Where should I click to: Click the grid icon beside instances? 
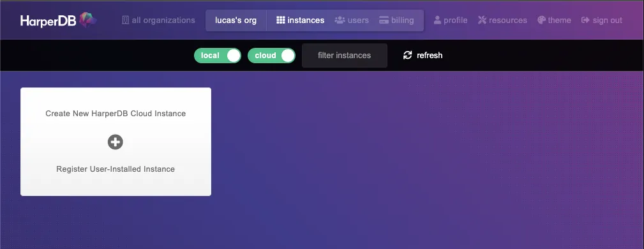coord(281,20)
